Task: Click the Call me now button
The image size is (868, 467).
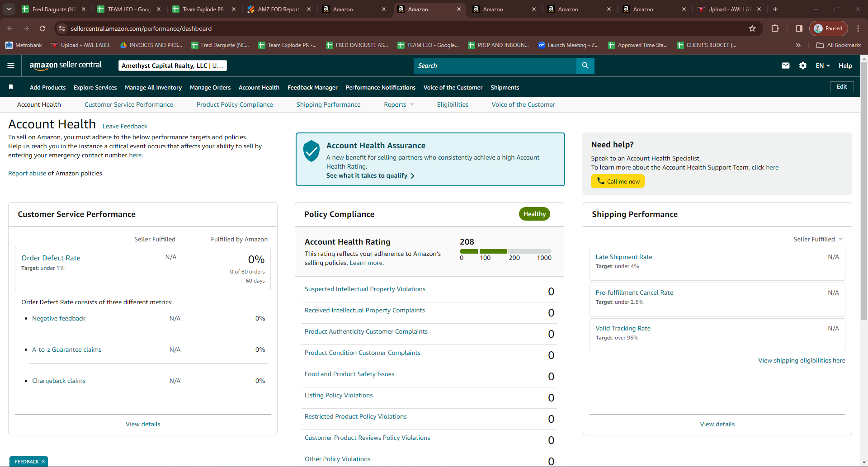Action: tap(618, 181)
